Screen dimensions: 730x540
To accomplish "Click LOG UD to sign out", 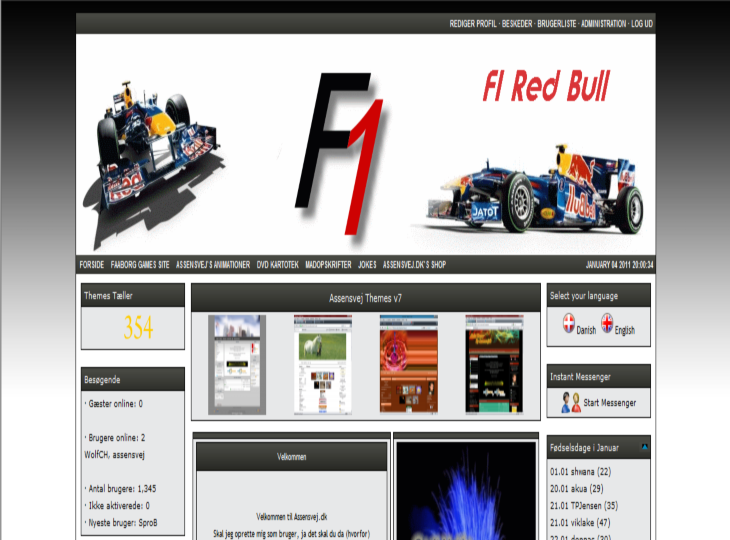I will (642, 24).
